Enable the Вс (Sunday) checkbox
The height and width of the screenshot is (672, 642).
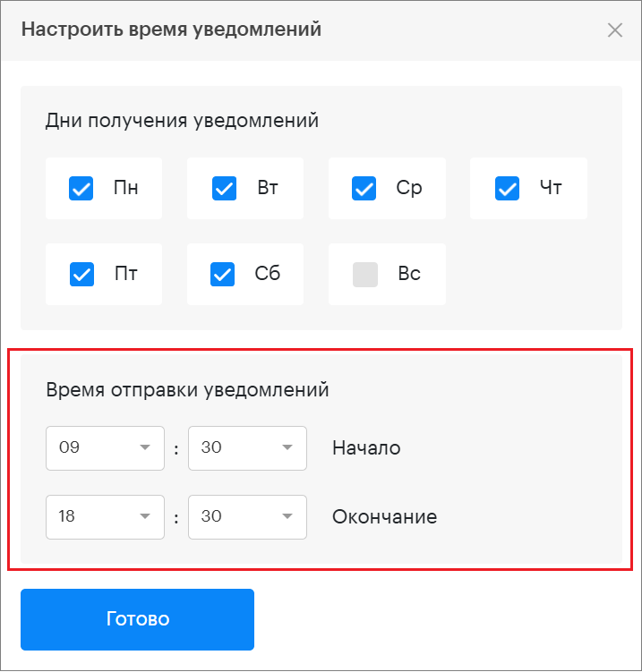[365, 275]
